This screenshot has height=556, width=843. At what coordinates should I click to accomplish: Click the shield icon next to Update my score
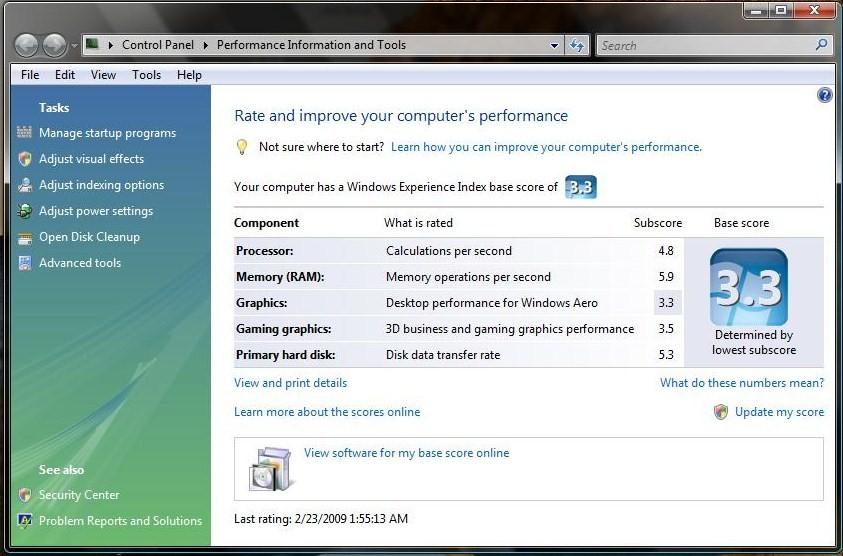tap(721, 412)
